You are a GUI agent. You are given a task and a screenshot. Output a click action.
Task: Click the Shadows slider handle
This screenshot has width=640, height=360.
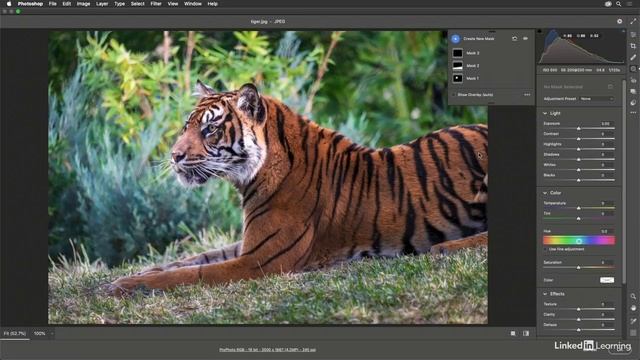pyautogui.click(x=579, y=159)
